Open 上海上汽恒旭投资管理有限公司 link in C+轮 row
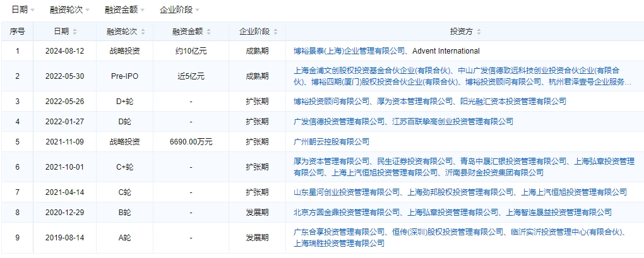 coord(385,173)
